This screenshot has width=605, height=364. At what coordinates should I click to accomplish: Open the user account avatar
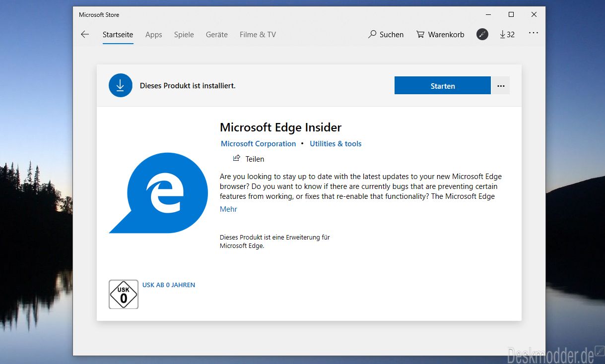click(x=482, y=34)
